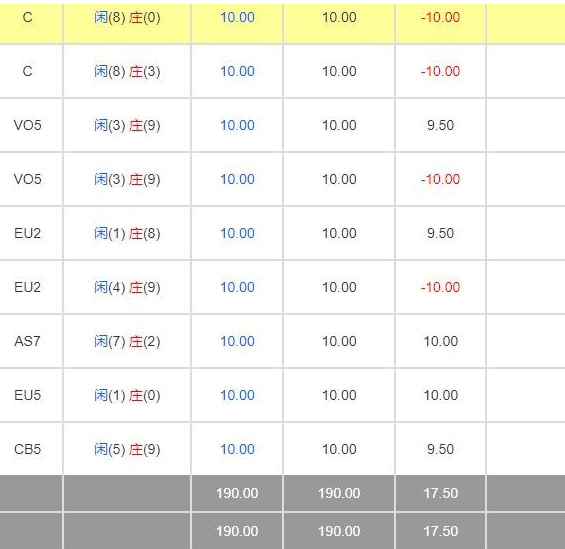Open blue 10.00 link beside 闲(4) 庄(9)
565x549 pixels.
click(x=237, y=287)
